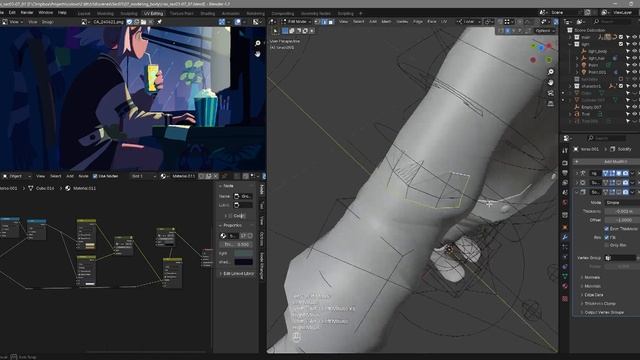Expand the character1 collection in outliner
640x360 pixels.
570,86
